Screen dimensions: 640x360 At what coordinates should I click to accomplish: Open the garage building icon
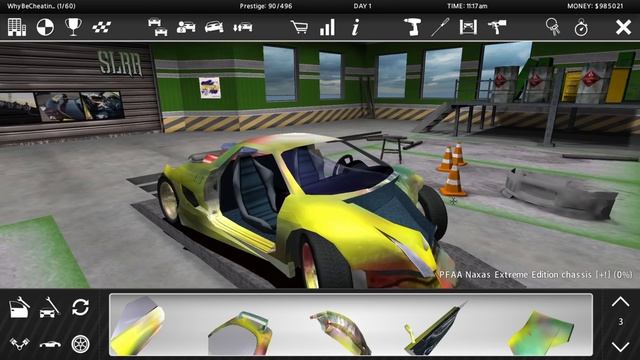[x=17, y=27]
